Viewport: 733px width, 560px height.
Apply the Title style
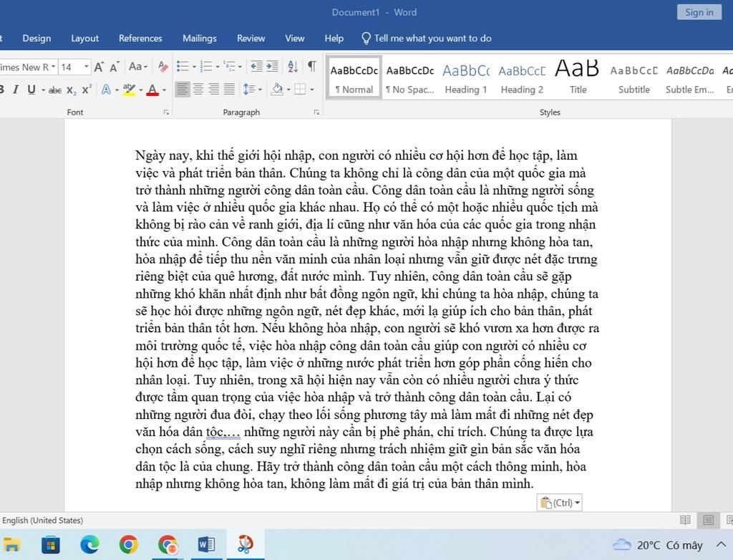pos(578,78)
